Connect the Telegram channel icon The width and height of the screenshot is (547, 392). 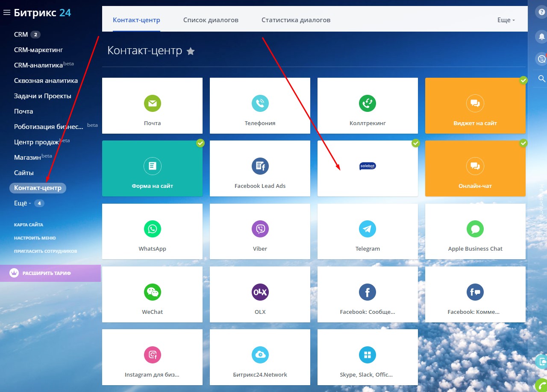368,229
